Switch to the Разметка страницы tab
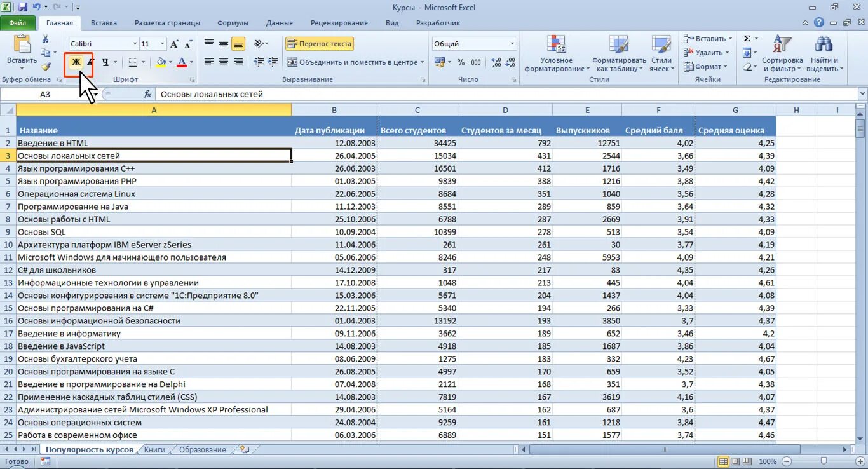 tap(167, 23)
